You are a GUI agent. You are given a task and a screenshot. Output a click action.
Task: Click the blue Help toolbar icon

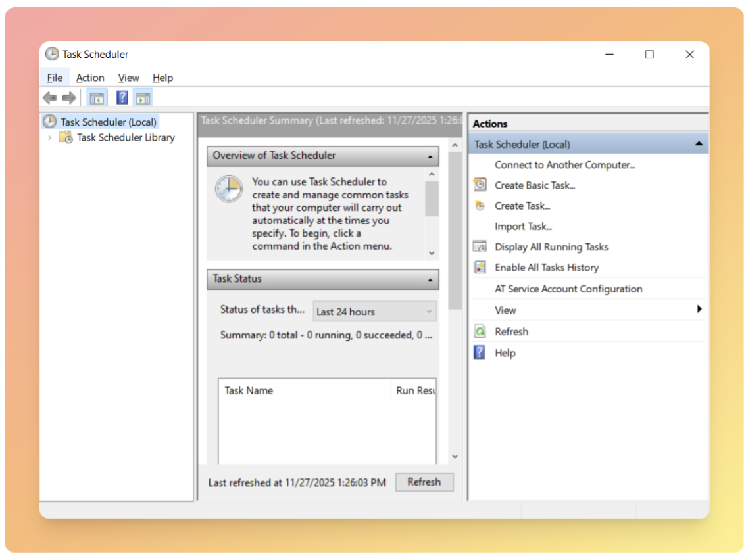(122, 98)
